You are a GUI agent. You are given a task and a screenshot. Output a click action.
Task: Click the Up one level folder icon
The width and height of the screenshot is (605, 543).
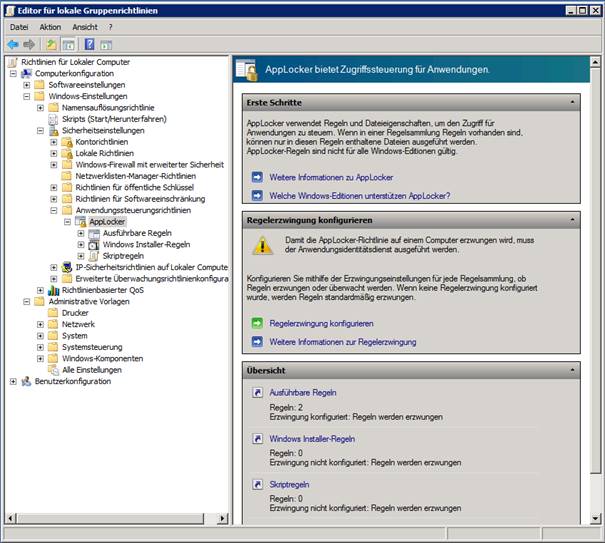coord(52,44)
